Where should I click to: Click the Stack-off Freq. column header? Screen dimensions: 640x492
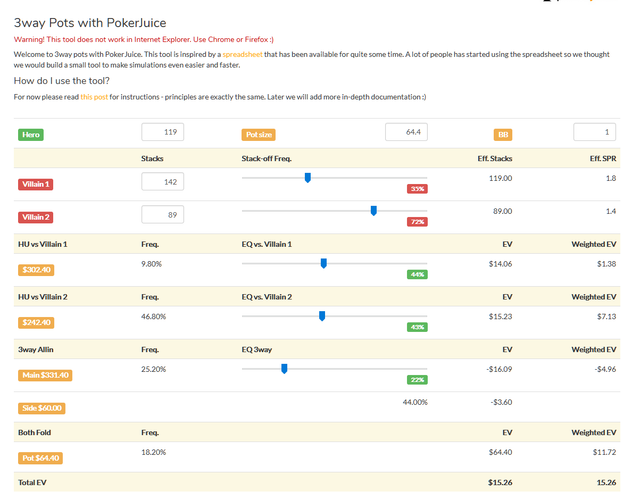click(x=267, y=158)
